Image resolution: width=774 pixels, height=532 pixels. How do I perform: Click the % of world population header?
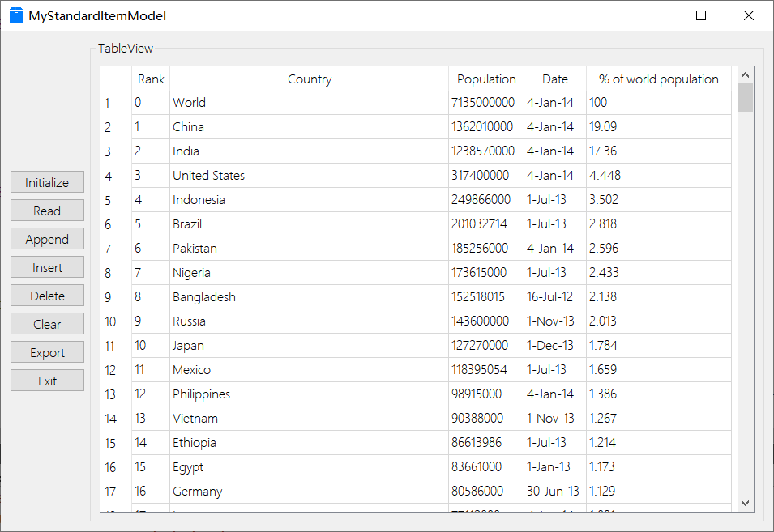tap(658, 79)
